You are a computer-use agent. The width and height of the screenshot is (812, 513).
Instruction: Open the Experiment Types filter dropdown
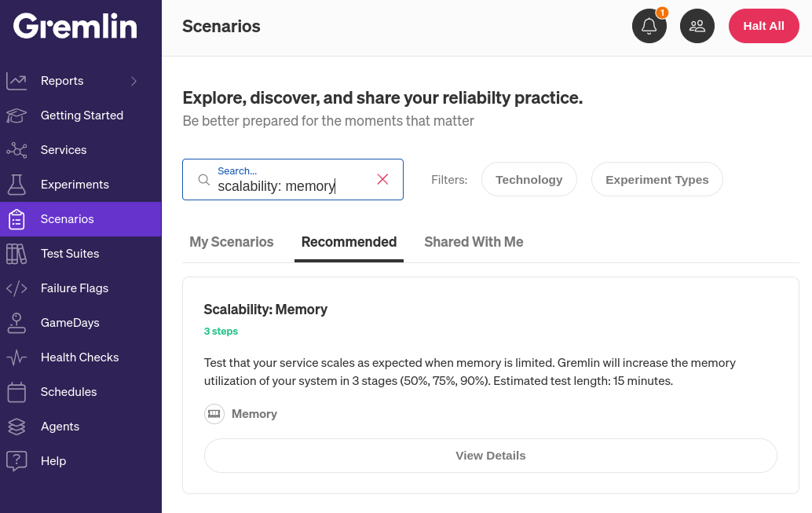pyautogui.click(x=657, y=179)
